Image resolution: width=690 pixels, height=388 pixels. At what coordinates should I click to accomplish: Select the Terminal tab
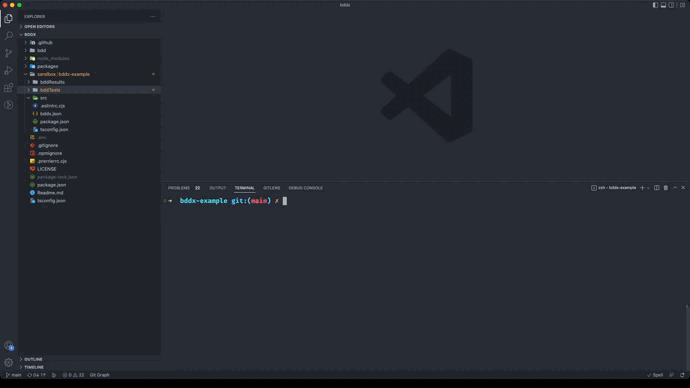click(x=244, y=188)
